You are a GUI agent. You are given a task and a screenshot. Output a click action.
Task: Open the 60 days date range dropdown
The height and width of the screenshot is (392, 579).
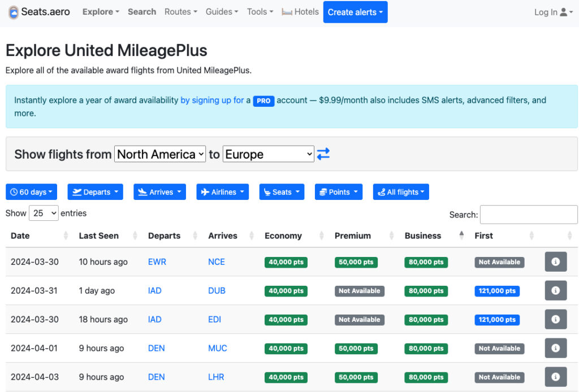pos(31,191)
